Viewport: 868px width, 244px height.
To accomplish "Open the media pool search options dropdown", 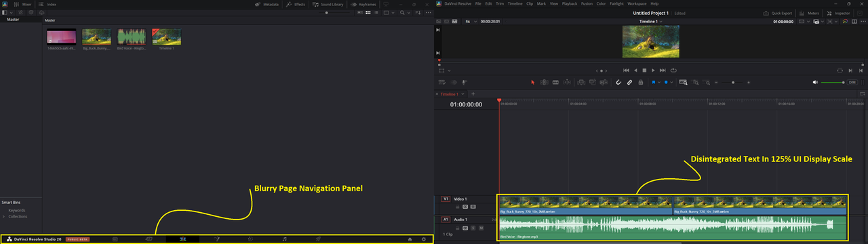I will [x=409, y=12].
